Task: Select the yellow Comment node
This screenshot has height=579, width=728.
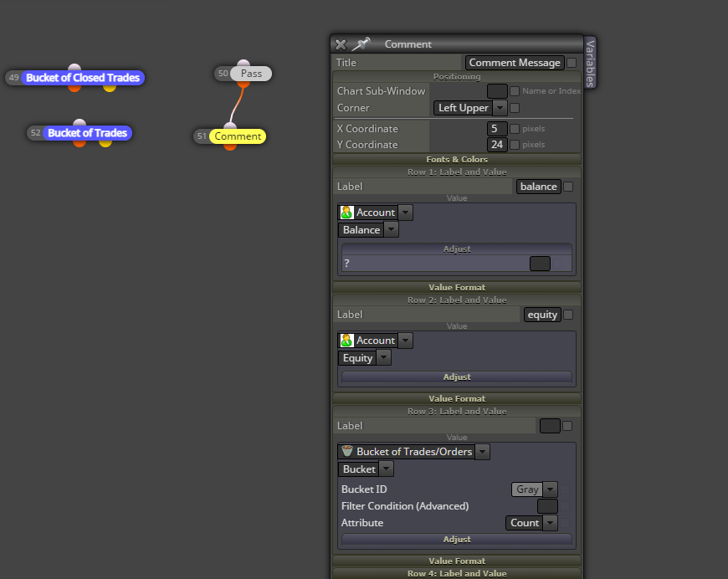Action: coord(238,136)
